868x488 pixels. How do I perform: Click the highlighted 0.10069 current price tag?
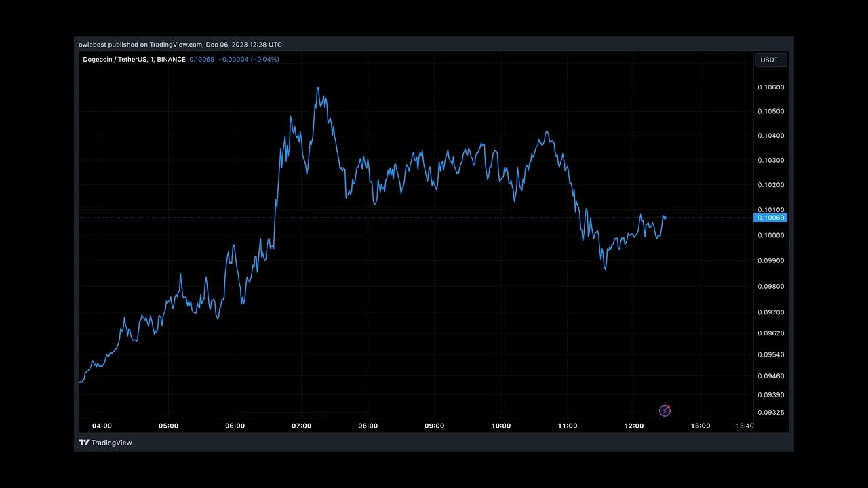(770, 218)
